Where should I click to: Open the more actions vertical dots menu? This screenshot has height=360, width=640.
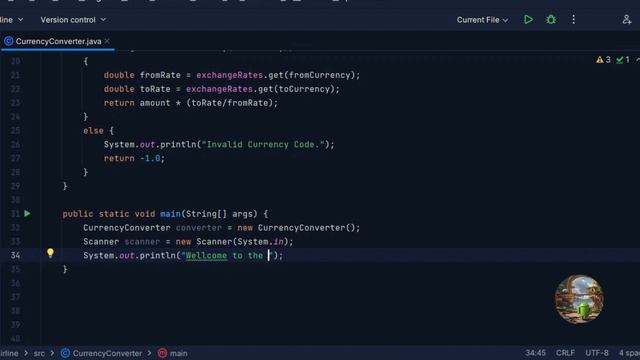573,20
